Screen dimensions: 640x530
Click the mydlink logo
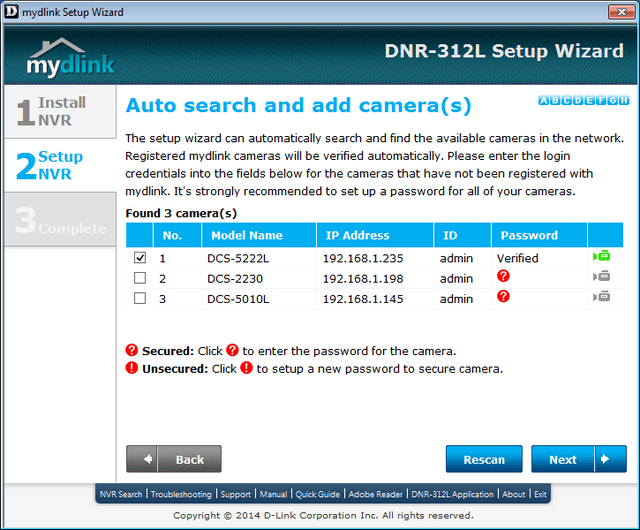click(x=71, y=58)
